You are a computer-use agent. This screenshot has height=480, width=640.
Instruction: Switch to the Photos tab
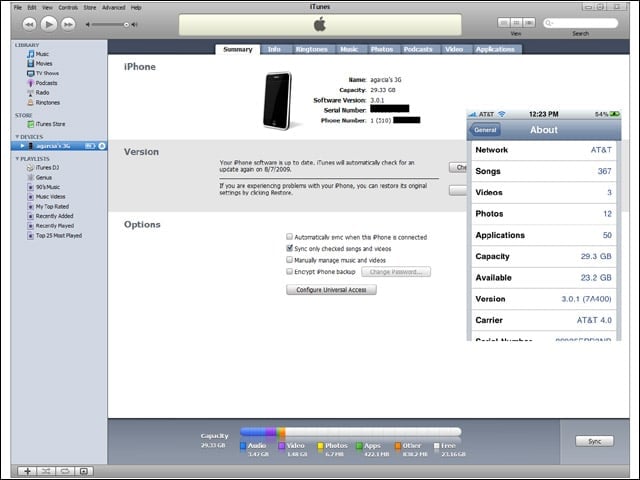click(382, 49)
